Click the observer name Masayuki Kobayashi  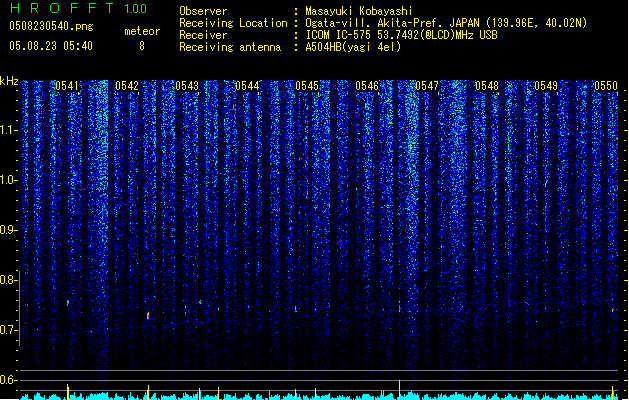click(x=359, y=11)
